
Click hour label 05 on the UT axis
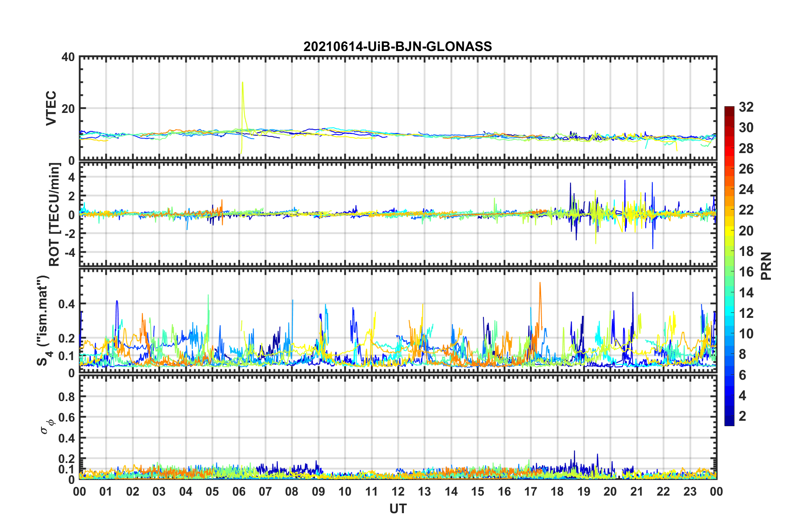point(212,491)
